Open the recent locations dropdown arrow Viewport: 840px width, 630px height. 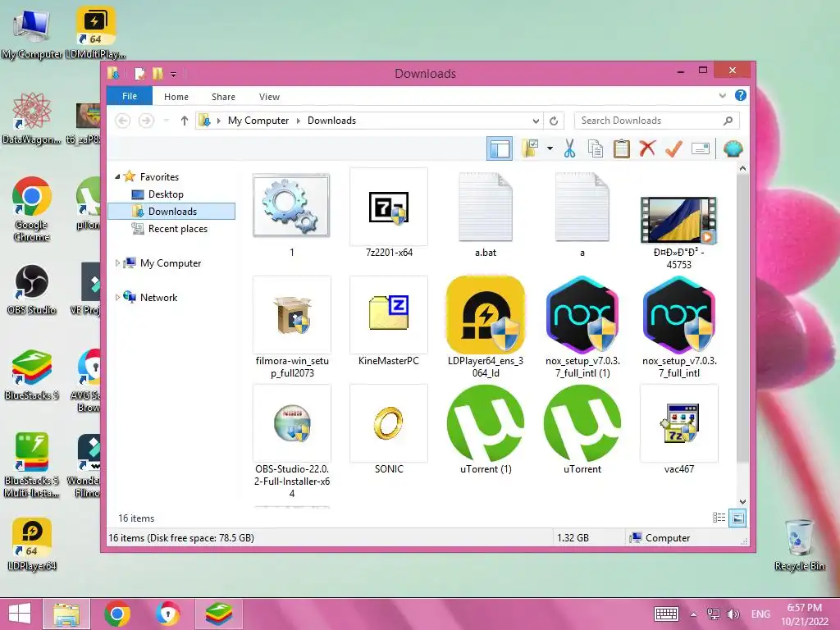point(166,121)
